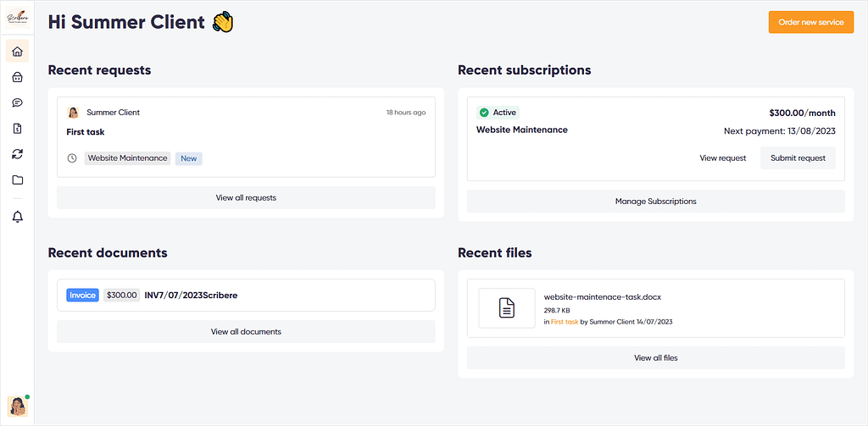Click the Recent subscriptions heading

(524, 70)
